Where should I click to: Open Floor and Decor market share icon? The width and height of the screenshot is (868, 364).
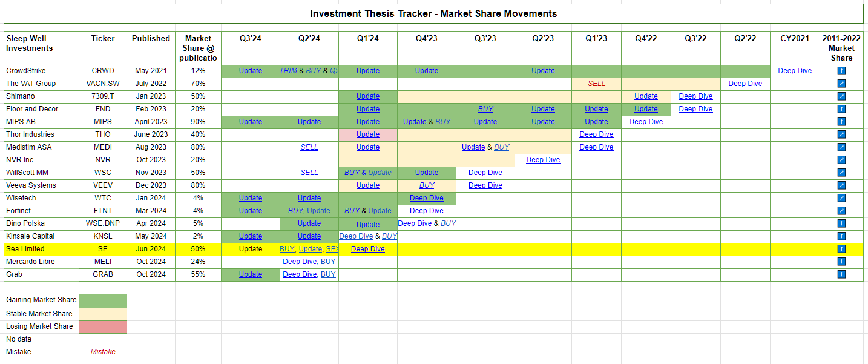click(841, 109)
